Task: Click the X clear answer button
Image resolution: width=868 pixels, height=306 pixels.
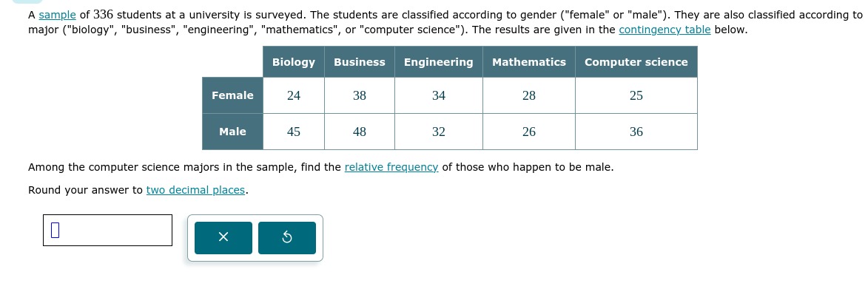Action: point(223,238)
